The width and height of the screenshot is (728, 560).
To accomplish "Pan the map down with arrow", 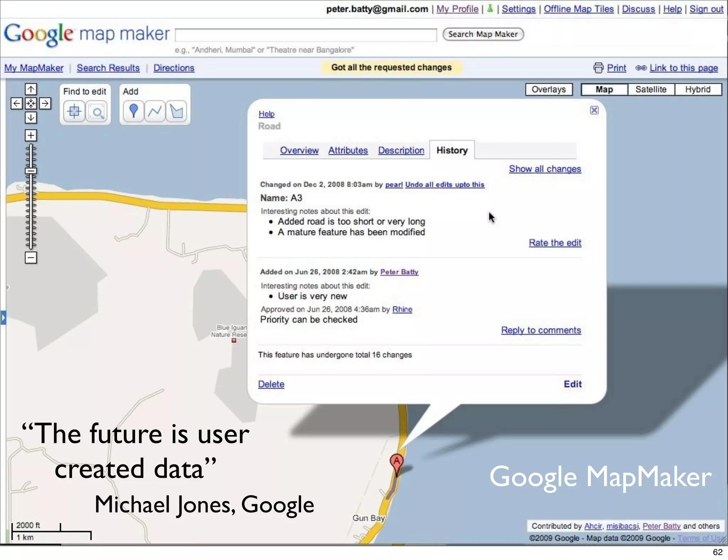I will [31, 117].
